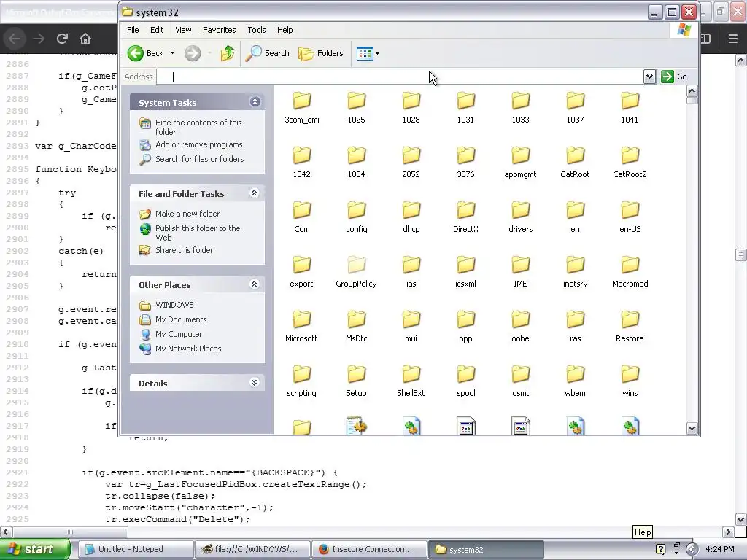Select the appmgmt folder
747x560 pixels.
520,163
